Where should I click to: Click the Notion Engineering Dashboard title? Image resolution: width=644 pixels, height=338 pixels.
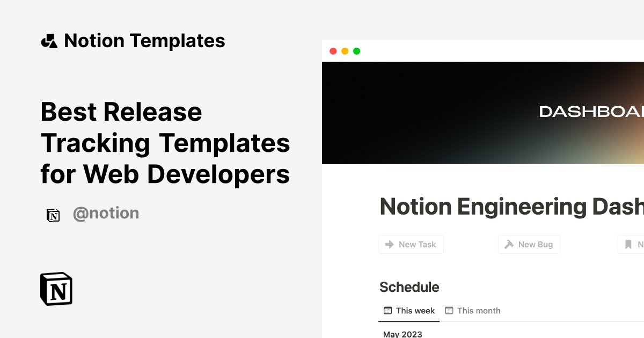510,207
